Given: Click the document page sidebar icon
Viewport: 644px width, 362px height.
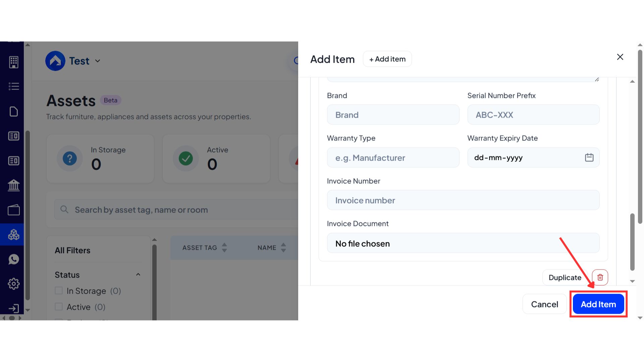Looking at the screenshot, I should pos(14,112).
